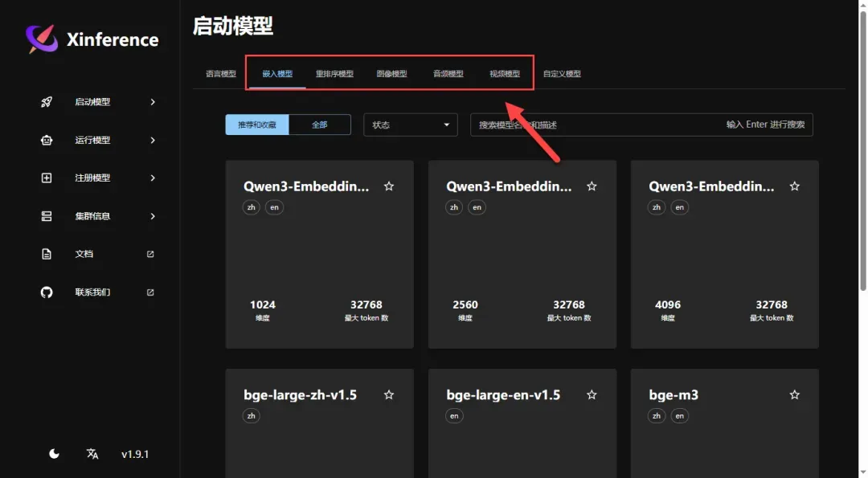
Task: Switch to the 重排序模型 tab
Action: tap(334, 74)
